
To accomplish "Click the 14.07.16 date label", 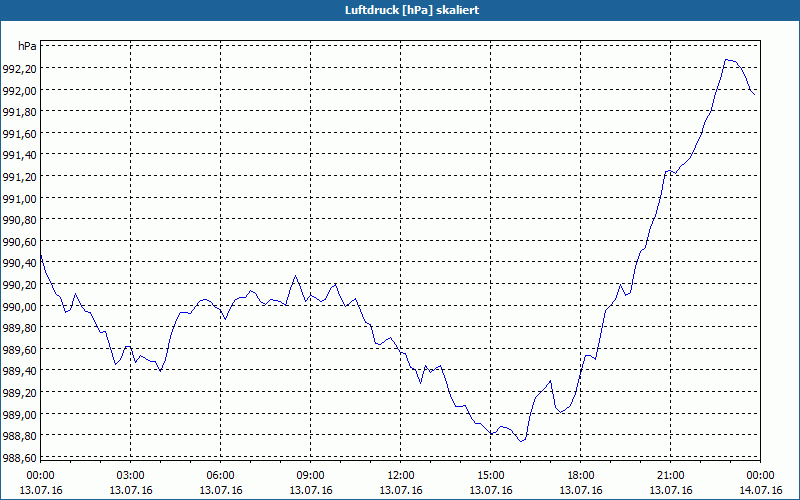I will 760,490.
